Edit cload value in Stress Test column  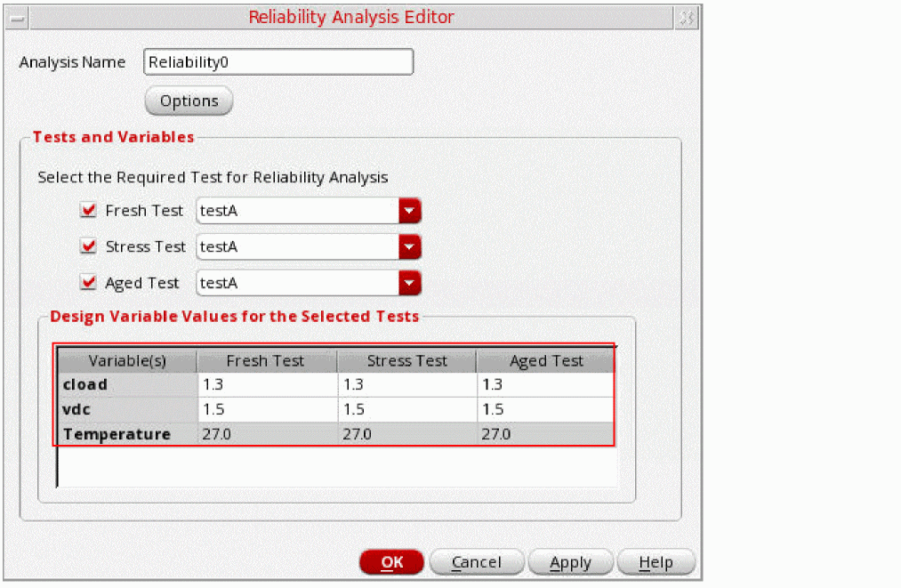pos(407,384)
